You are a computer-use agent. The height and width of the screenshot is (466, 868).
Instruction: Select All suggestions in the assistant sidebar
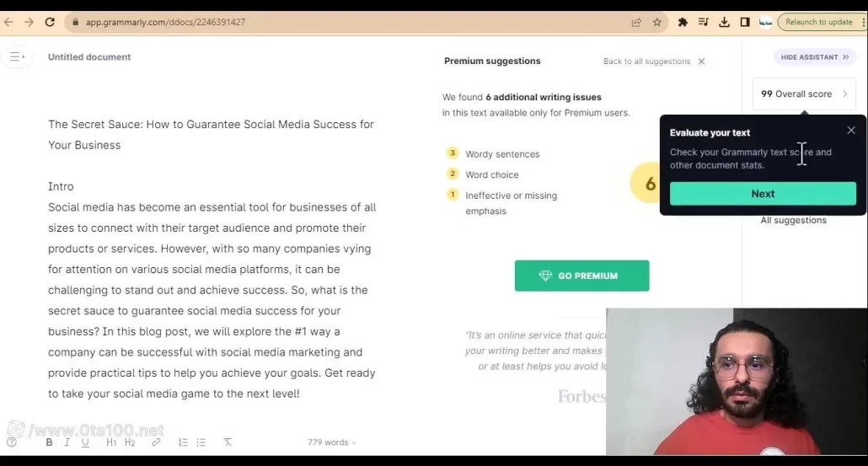(793, 221)
